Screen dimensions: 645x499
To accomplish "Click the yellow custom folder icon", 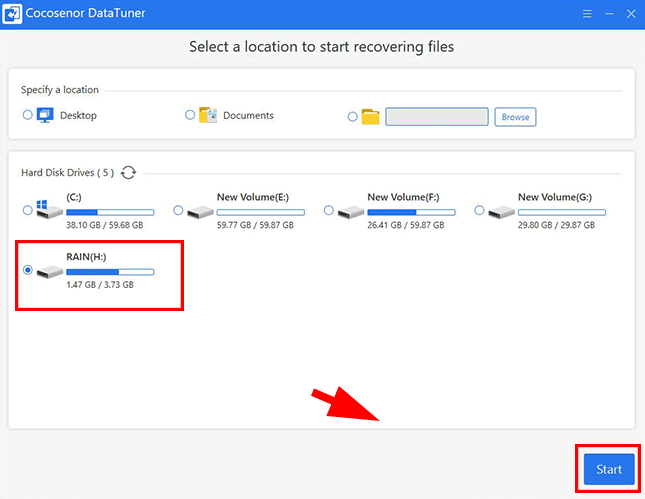I will [371, 117].
